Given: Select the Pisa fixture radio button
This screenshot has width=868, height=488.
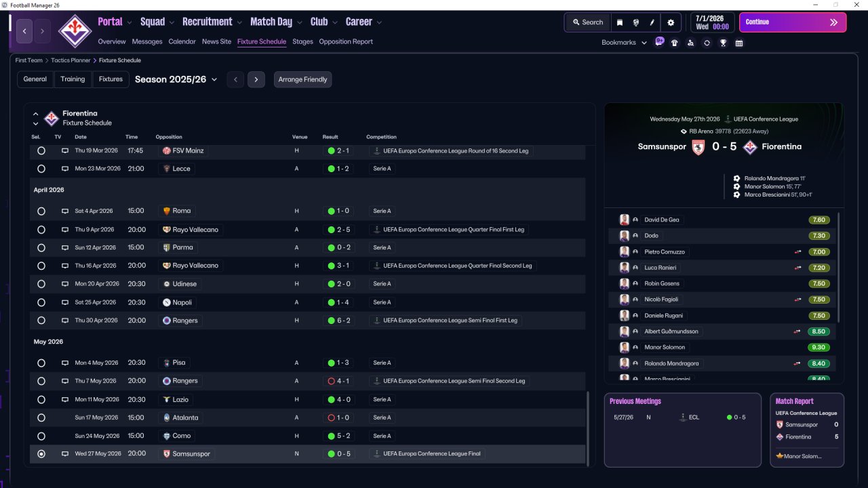Looking at the screenshot, I should (41, 363).
